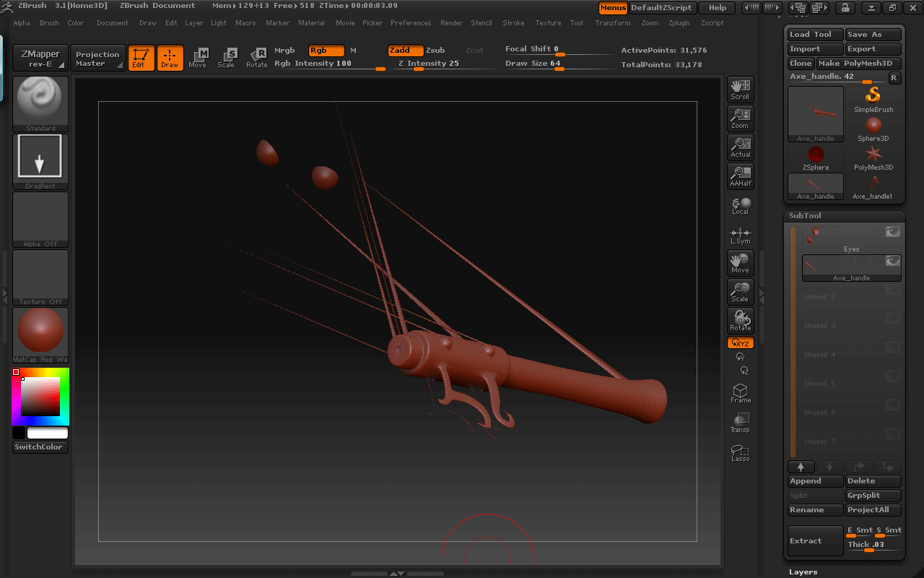Click the Frame mesh icon
Viewport: 924px width, 578px height.
click(740, 393)
